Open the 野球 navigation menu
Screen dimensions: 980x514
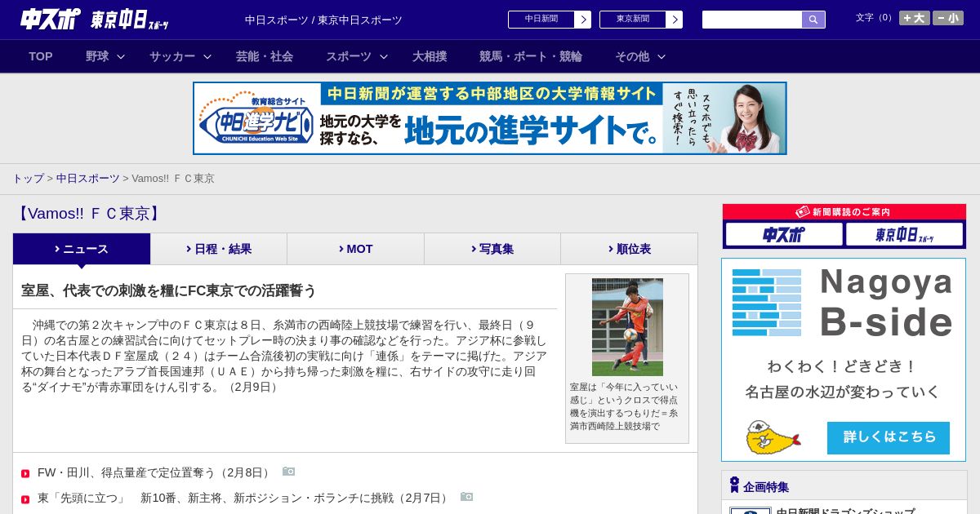pos(97,56)
